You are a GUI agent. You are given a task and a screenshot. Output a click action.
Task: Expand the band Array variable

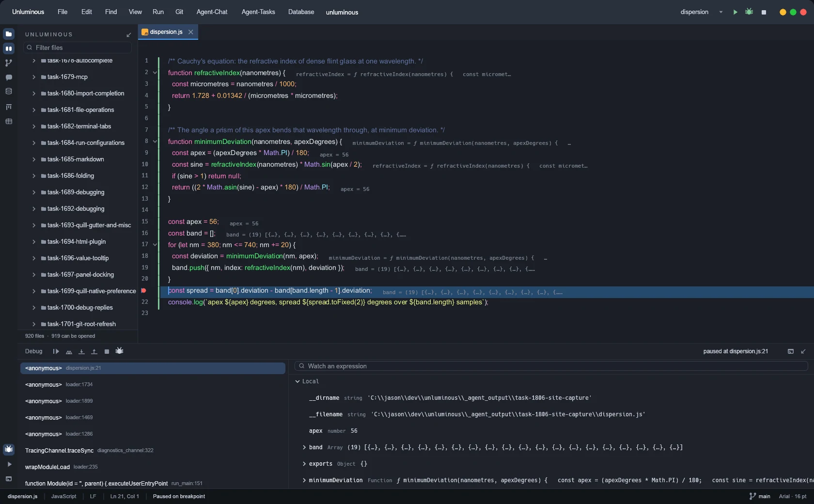(304, 447)
